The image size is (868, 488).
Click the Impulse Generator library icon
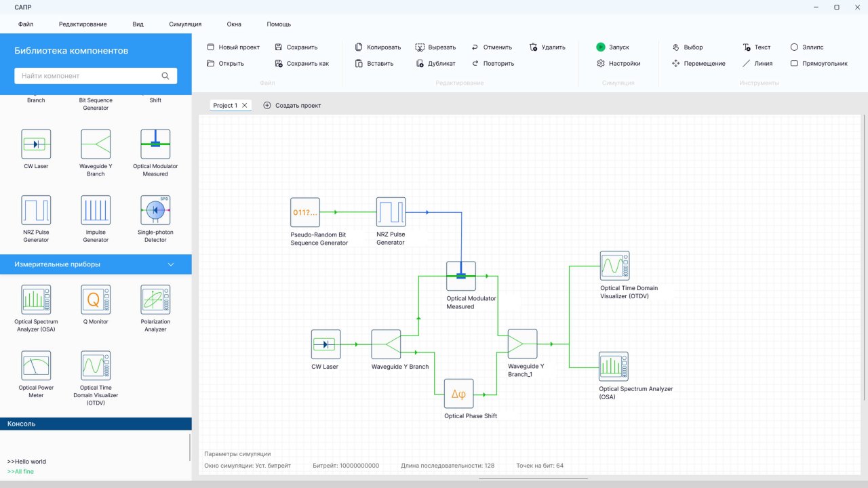click(x=96, y=210)
